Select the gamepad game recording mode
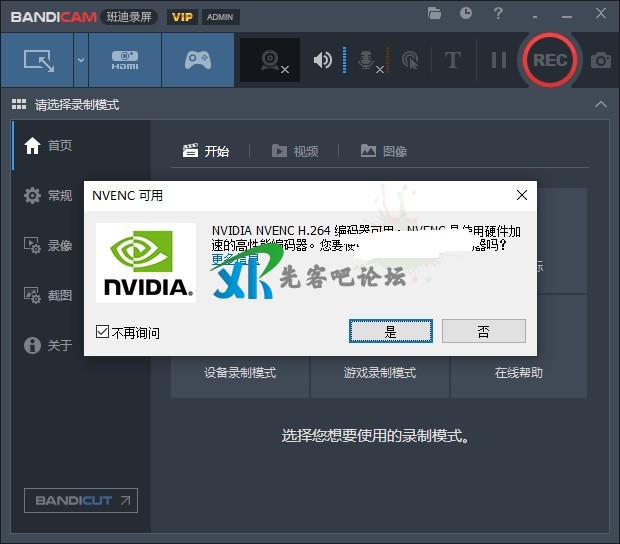The width and height of the screenshot is (620, 544). [x=197, y=60]
